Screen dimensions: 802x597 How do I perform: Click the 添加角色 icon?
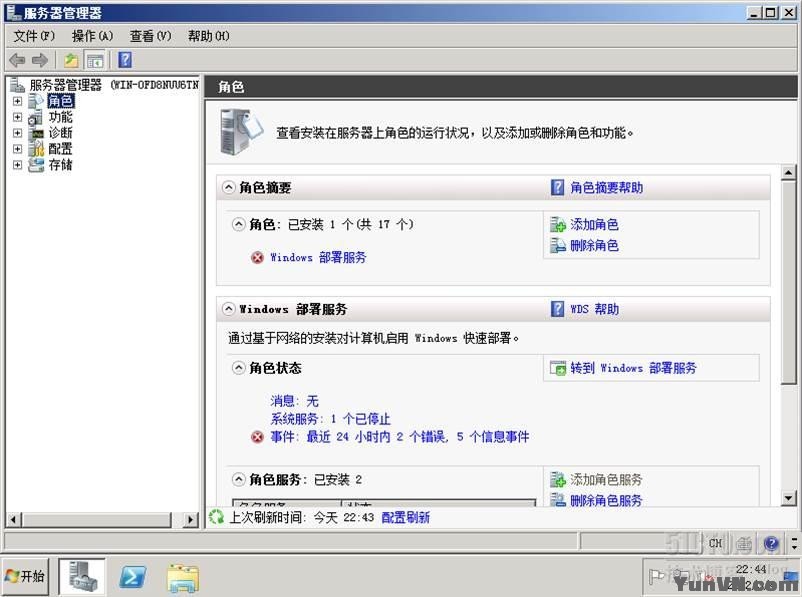coord(558,224)
